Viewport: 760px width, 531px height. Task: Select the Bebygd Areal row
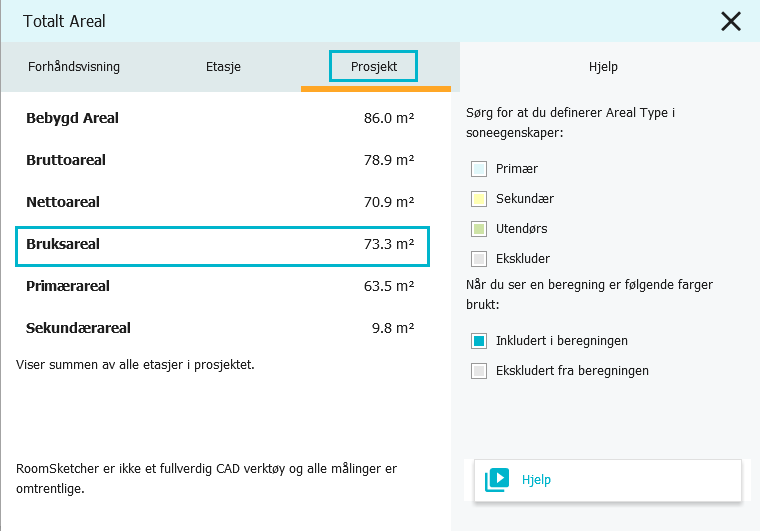[222, 118]
